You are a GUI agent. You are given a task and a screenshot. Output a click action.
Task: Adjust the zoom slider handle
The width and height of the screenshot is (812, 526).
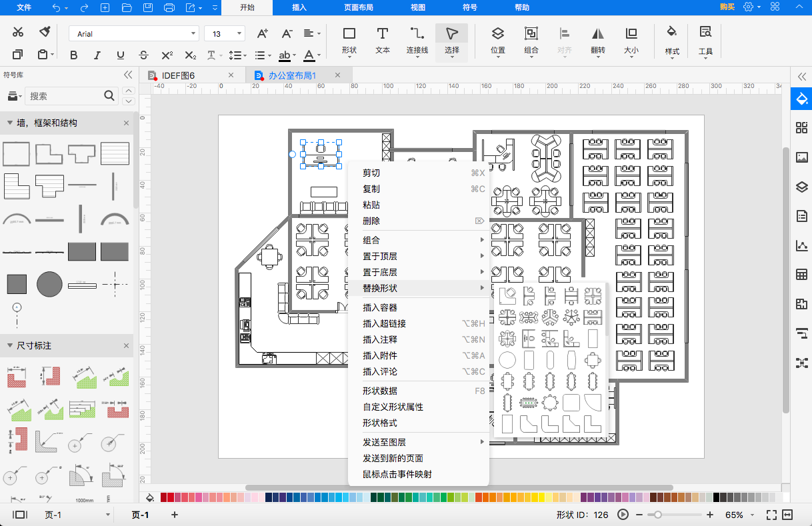pos(658,515)
